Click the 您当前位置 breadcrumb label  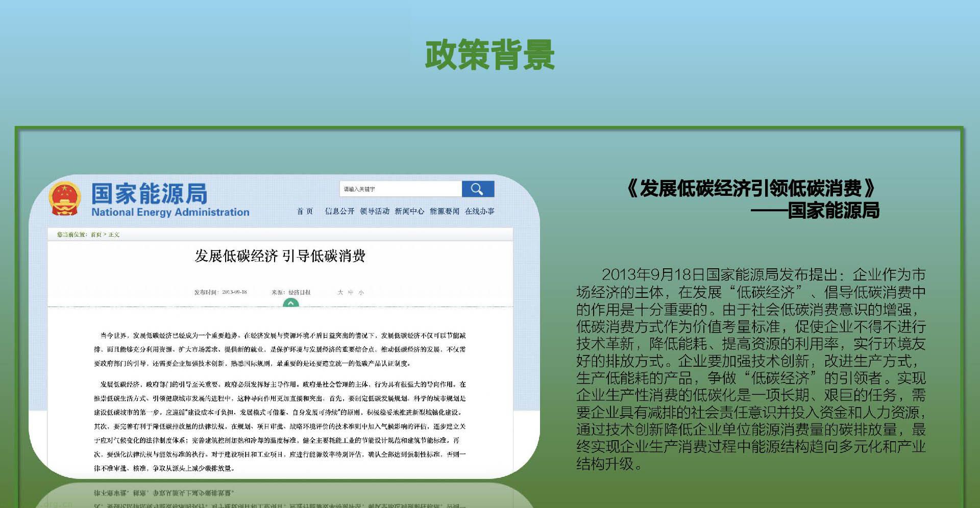coord(72,235)
